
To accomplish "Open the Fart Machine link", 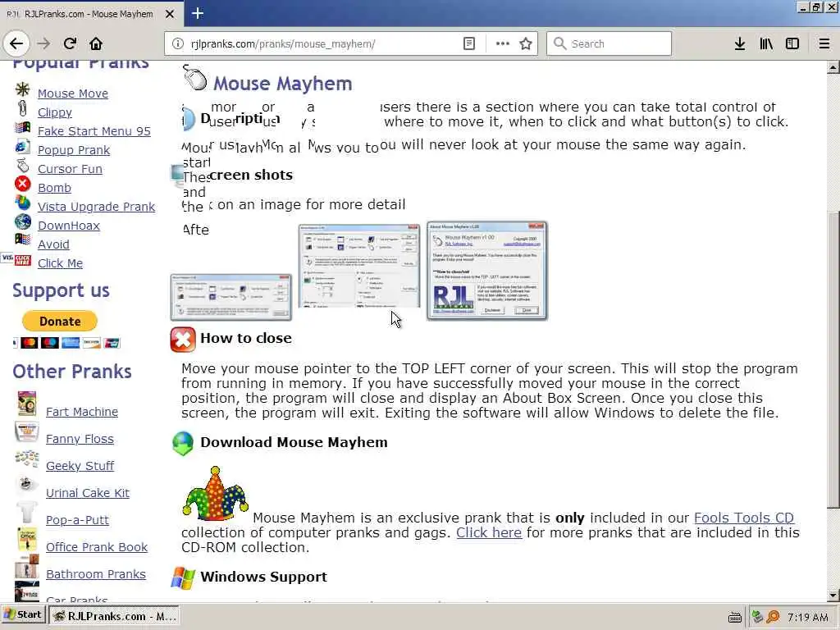I will coord(82,412).
